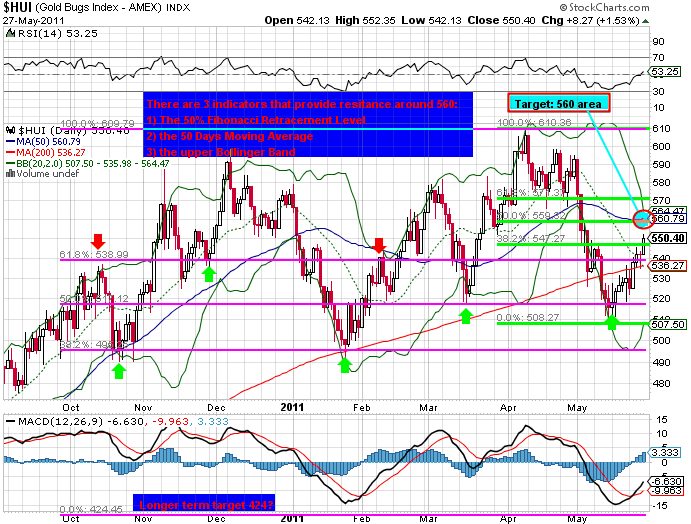Open the StockCharts.com copyright link
691x524 pixels.
633,7
